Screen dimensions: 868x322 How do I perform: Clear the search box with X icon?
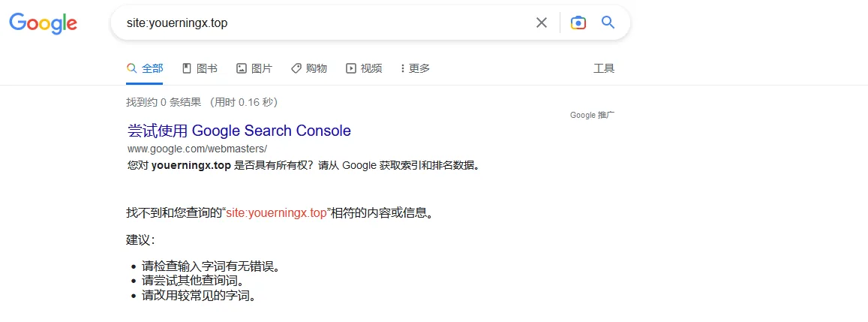[x=542, y=23]
